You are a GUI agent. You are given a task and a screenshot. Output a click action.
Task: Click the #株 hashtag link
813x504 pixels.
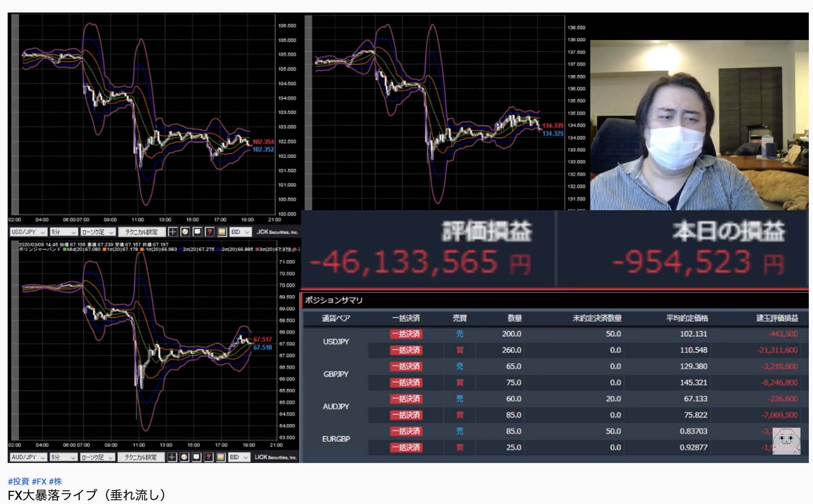point(55,481)
